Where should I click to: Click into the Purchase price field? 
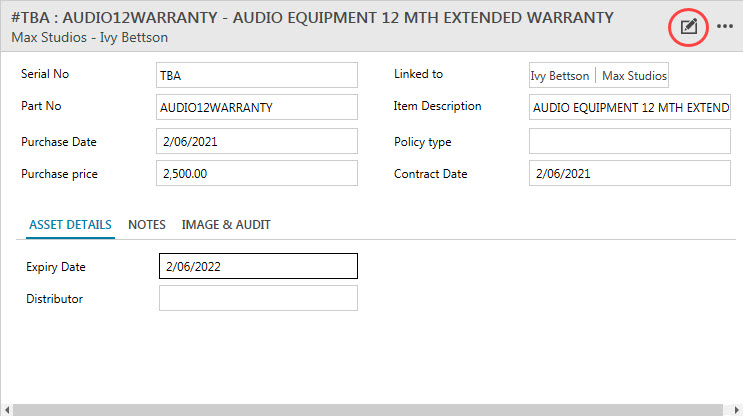[x=257, y=174]
